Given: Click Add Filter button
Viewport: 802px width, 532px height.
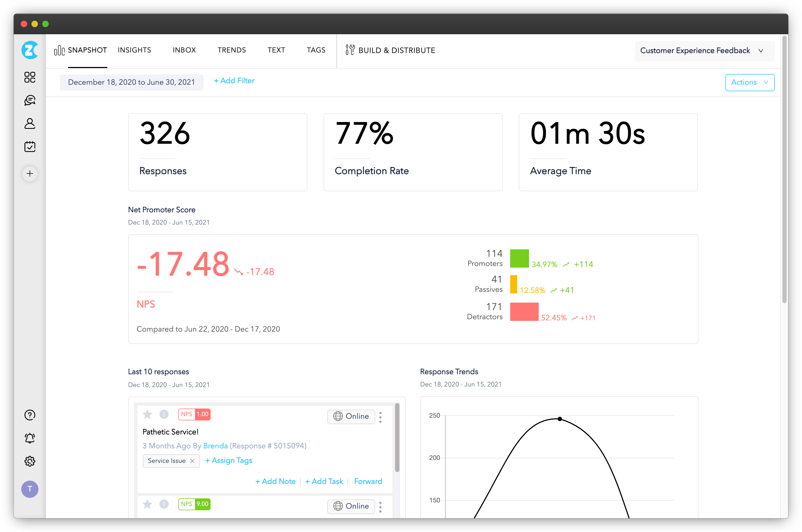Looking at the screenshot, I should [x=234, y=81].
